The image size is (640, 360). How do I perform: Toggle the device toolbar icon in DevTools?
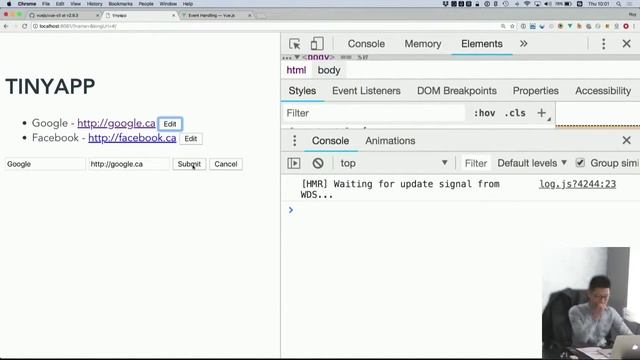[x=317, y=44]
